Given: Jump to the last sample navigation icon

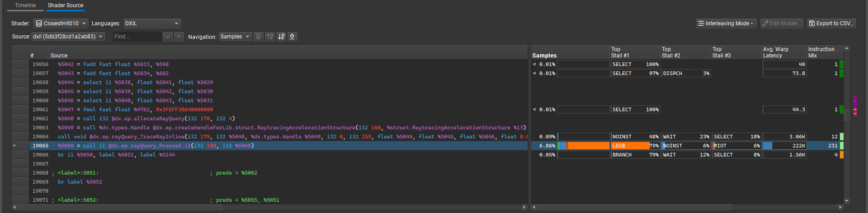Looking at the screenshot, I should 292,37.
